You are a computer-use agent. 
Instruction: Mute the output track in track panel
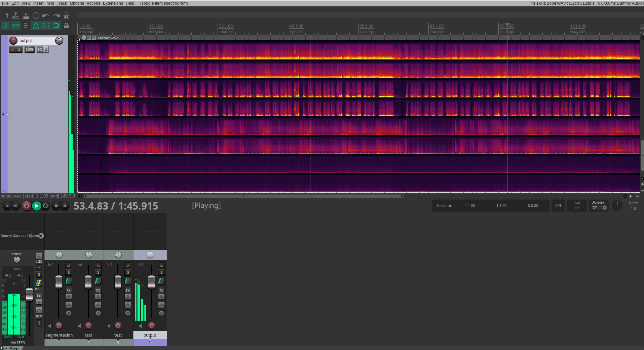13,50
